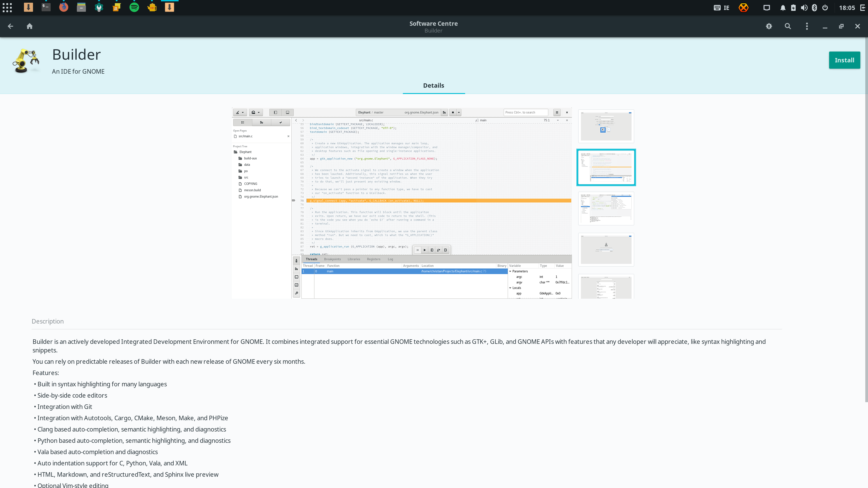The image size is (868, 488).
Task: Click "Optional Vim-style editing" line
Action: [x=73, y=485]
